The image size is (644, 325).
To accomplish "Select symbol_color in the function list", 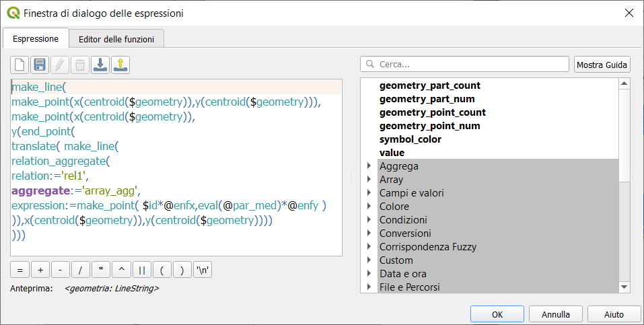I will click(410, 139).
